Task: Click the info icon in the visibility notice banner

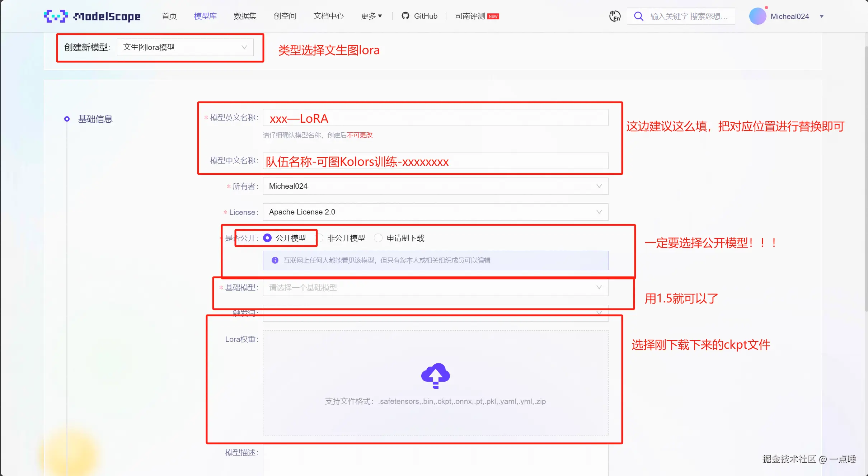Action: click(x=275, y=260)
